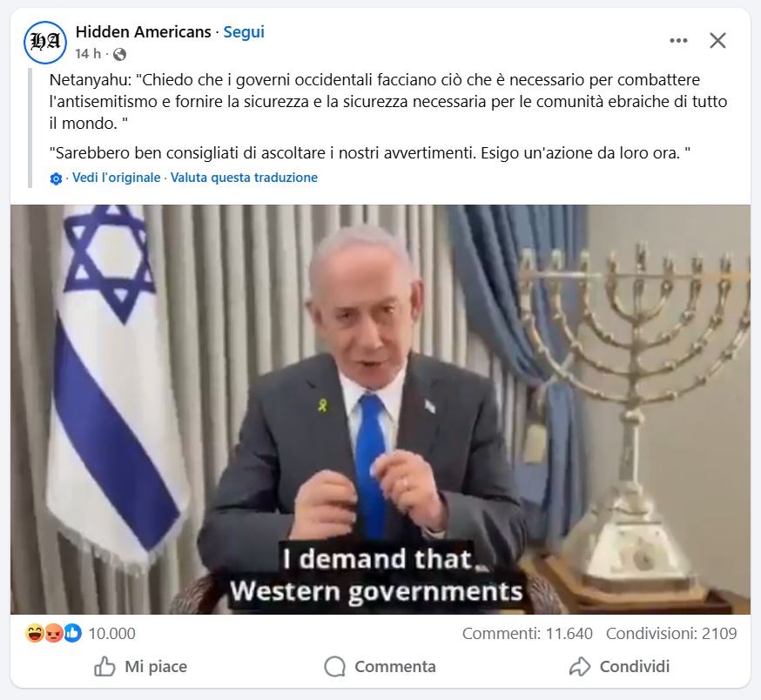Screen dimensions: 761x700
Task: Open the Hidden Americans profile picture
Action: click(x=45, y=43)
